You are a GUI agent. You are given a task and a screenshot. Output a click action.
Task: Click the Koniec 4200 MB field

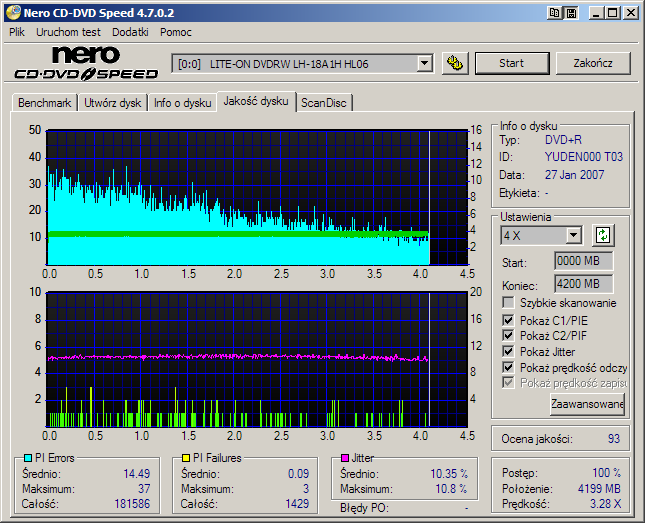click(x=583, y=284)
